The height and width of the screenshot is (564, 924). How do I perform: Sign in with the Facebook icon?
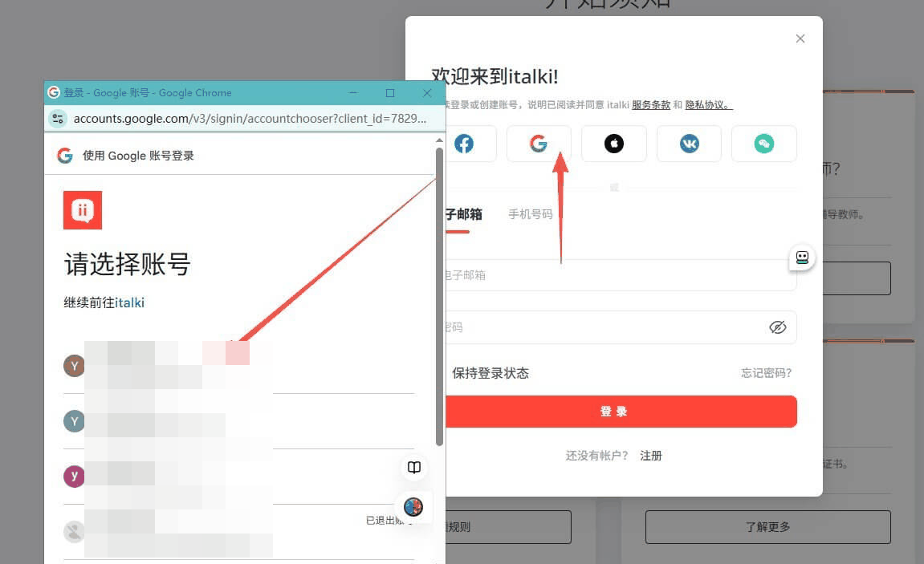pyautogui.click(x=464, y=144)
